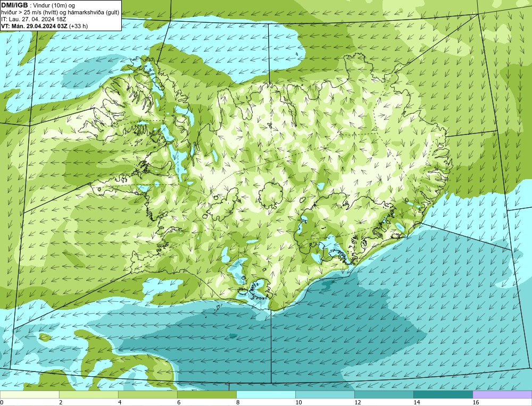Viewport: 532px width, 406px height.
Task: Click the legend value label 8
Action: pyautogui.click(x=238, y=402)
